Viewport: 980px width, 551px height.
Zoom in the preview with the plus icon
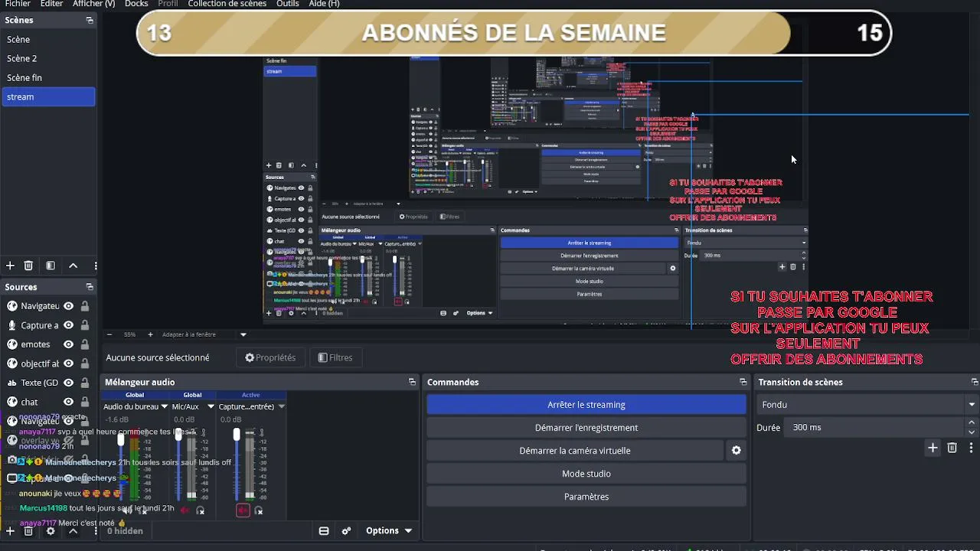(150, 334)
